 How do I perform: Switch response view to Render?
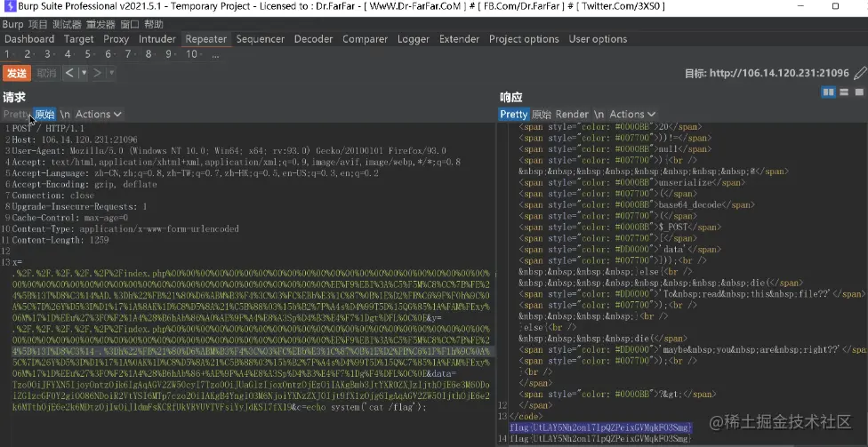[x=572, y=114]
